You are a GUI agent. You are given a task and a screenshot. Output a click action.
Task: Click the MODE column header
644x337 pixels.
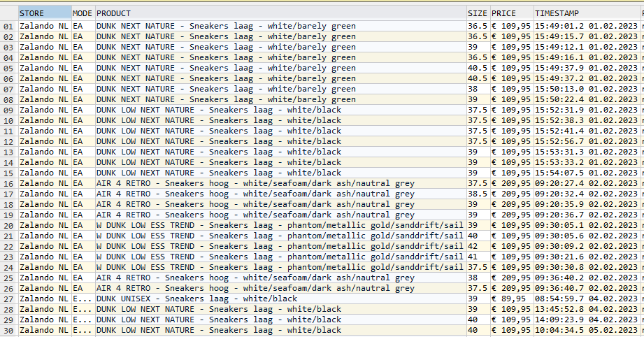click(x=83, y=13)
